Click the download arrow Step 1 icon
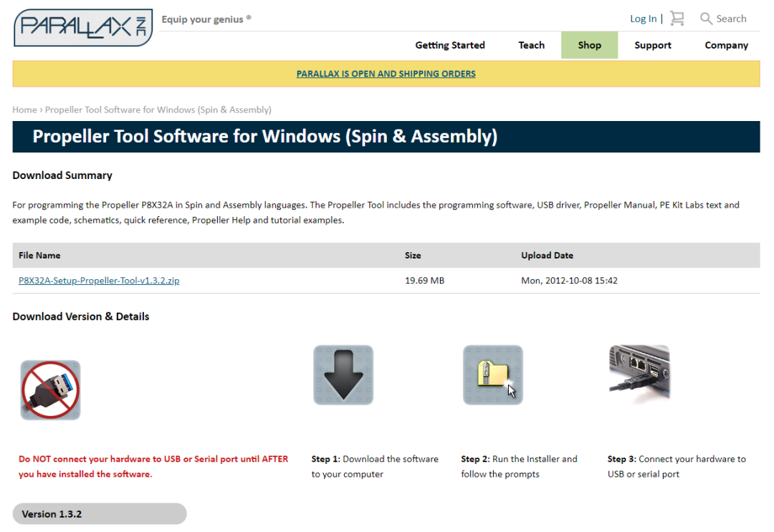The height and width of the screenshot is (532, 774). click(343, 374)
